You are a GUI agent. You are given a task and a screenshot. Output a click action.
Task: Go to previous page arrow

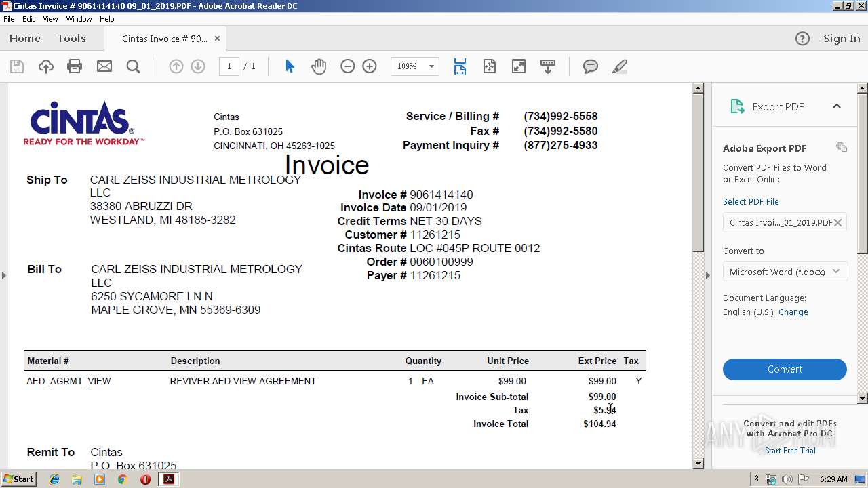[x=176, y=66]
